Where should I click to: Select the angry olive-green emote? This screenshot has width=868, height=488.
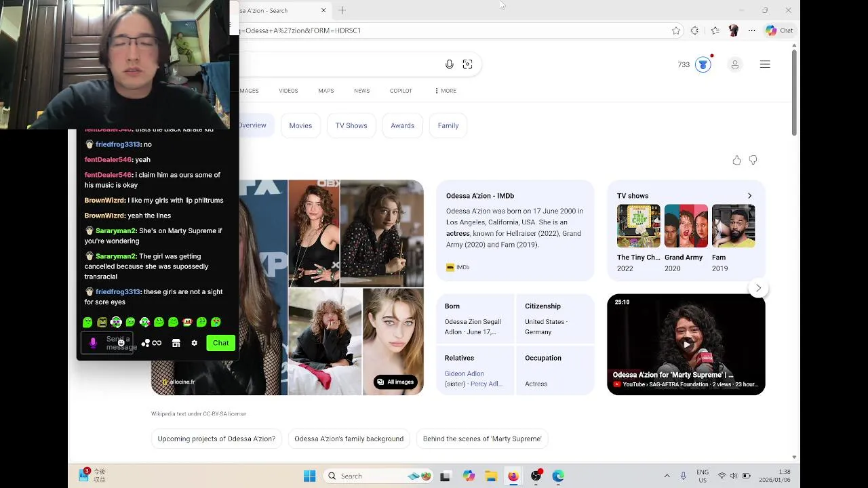point(102,323)
